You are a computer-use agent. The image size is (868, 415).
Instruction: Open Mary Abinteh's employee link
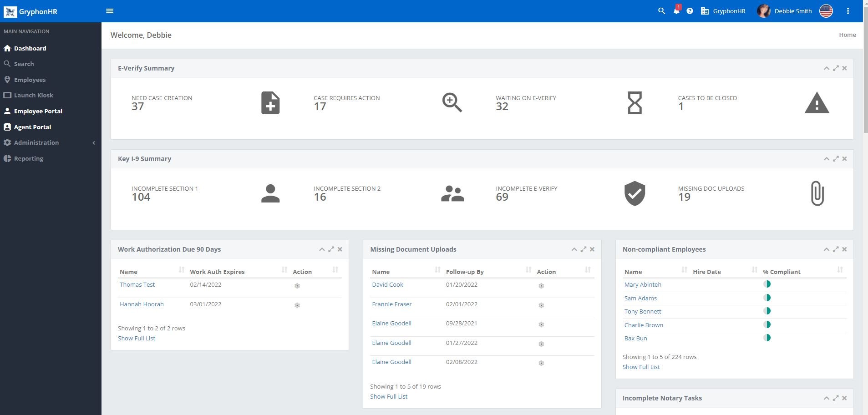click(643, 284)
